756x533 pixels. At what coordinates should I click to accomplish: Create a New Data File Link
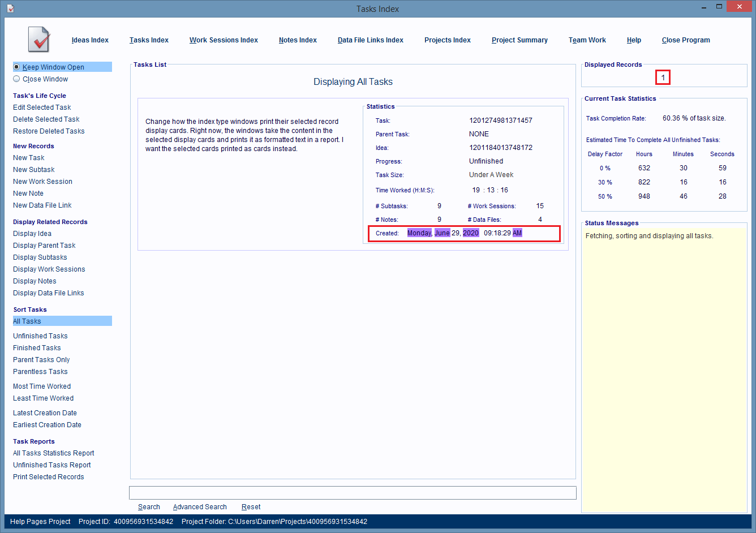[42, 205]
